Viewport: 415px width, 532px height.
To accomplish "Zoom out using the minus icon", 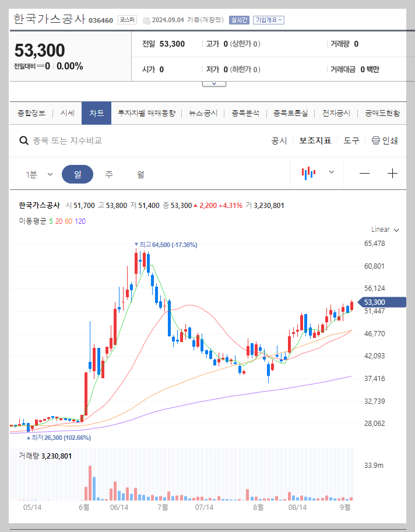I will pyautogui.click(x=364, y=172).
